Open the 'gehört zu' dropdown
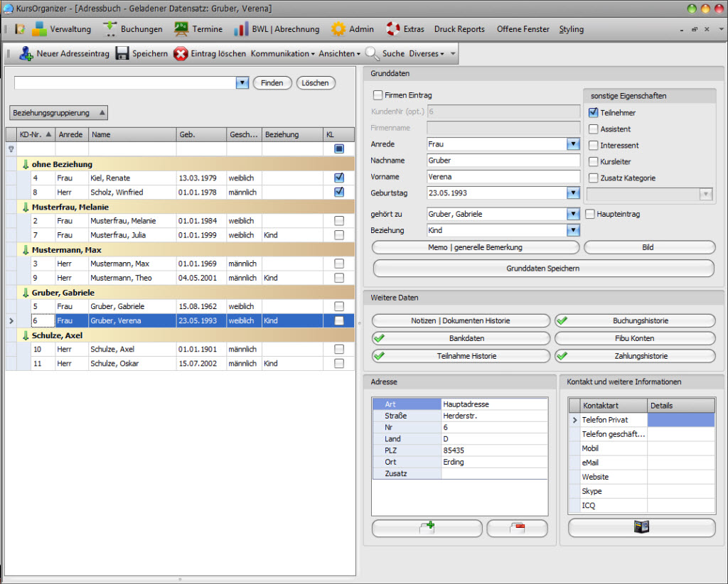This screenshot has height=584, width=728. [574, 214]
